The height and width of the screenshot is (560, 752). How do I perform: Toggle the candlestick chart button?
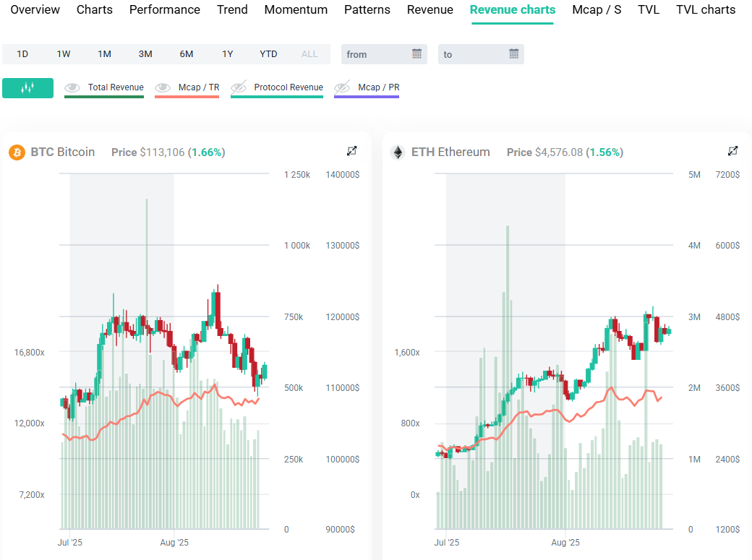(27, 87)
